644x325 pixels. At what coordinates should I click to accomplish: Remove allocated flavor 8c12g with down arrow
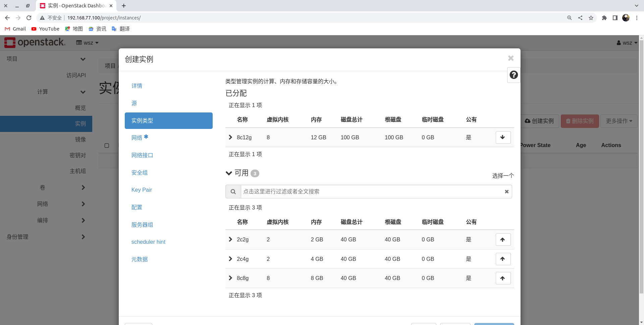click(503, 137)
